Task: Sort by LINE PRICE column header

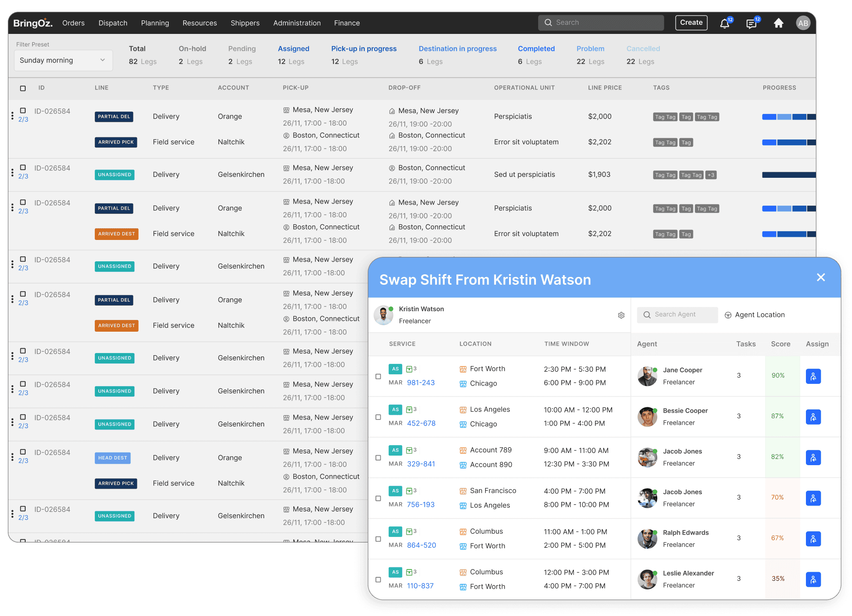Action: [605, 88]
